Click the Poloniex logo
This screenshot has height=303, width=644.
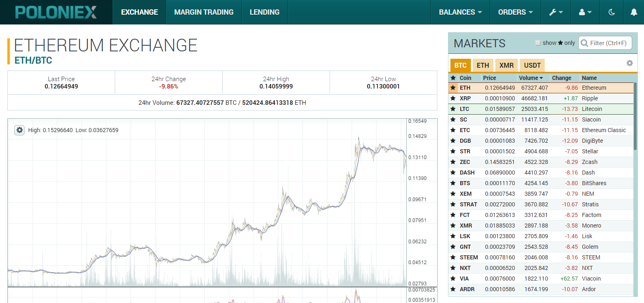pyautogui.click(x=56, y=12)
